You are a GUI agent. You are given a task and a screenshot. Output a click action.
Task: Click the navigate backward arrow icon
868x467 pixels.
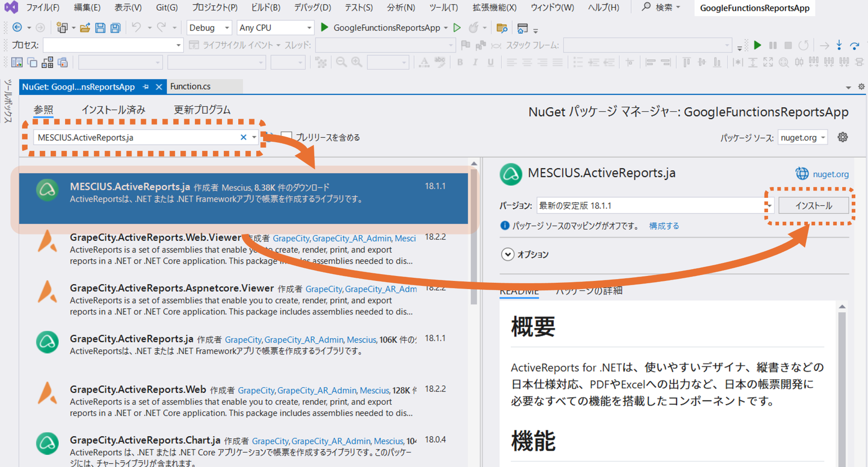pos(17,28)
